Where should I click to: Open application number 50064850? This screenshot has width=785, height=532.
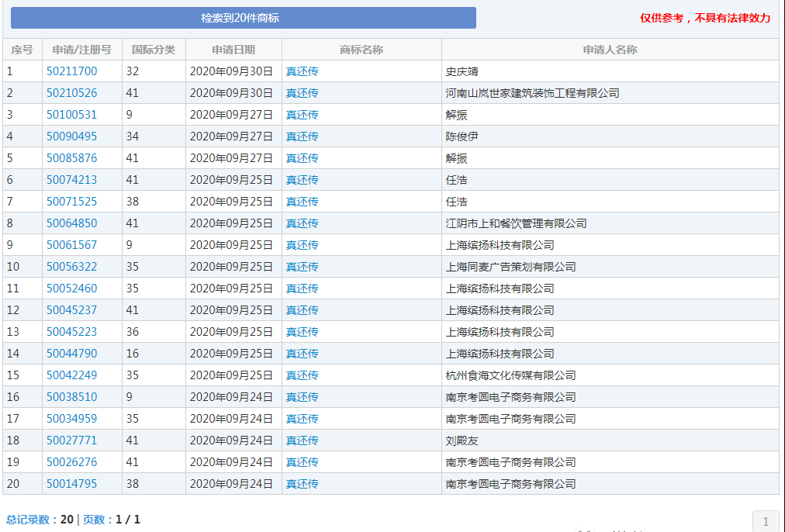click(71, 223)
